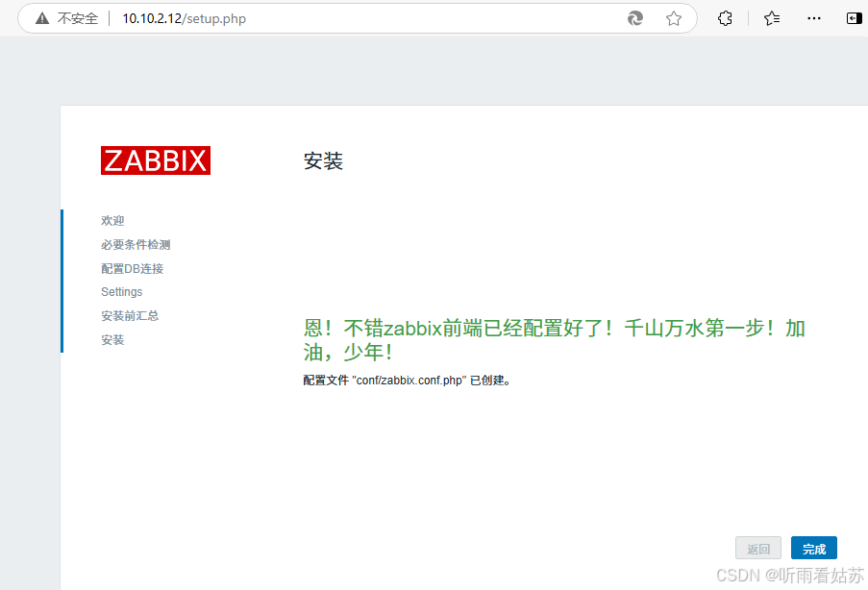Select the 安装前汇总 setup step
Viewport: 868px width, 590px height.
(x=130, y=315)
